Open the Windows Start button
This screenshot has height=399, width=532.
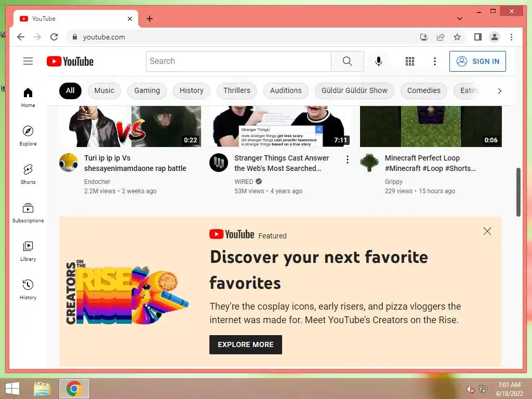tap(12, 389)
